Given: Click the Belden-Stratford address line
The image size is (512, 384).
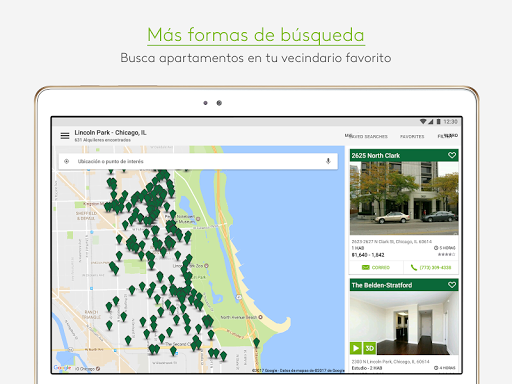Looking at the screenshot, I should [390, 362].
